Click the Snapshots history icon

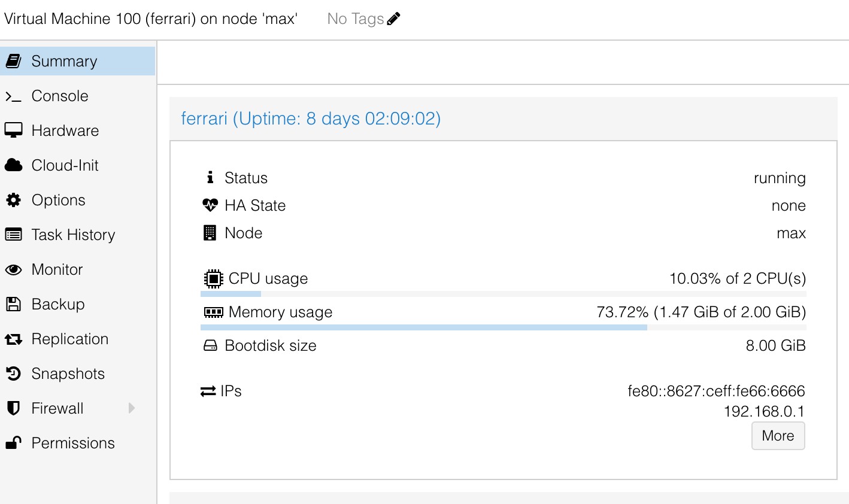[x=13, y=374]
